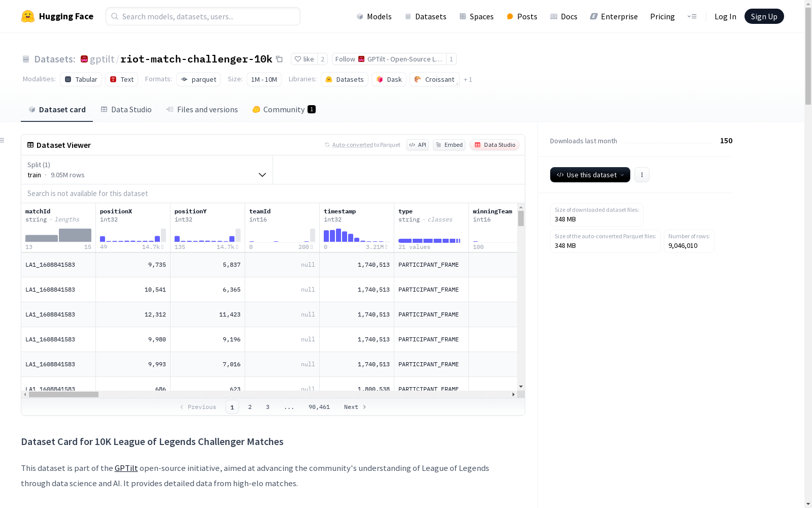Click the Tabular modality tag
This screenshot has height=508, width=812.
[x=81, y=79]
